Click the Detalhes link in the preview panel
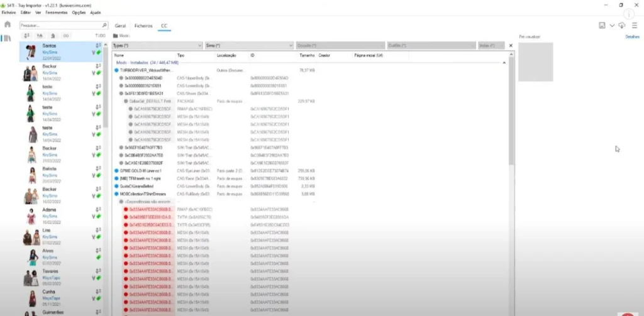This screenshot has width=644, height=316. click(x=632, y=37)
